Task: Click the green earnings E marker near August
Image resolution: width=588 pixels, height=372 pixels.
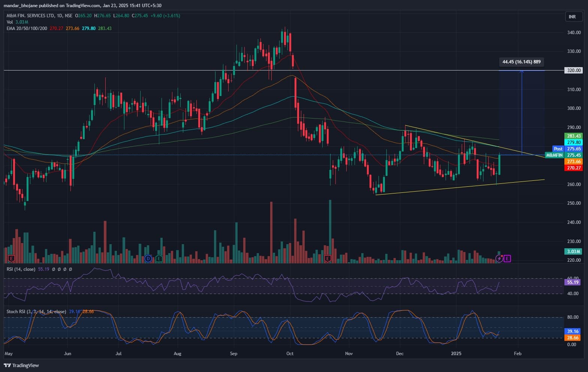Action: pyautogui.click(x=159, y=259)
